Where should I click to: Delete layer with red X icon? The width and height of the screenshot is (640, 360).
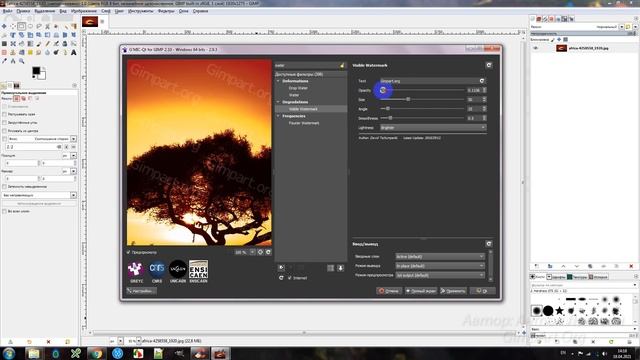(631, 266)
